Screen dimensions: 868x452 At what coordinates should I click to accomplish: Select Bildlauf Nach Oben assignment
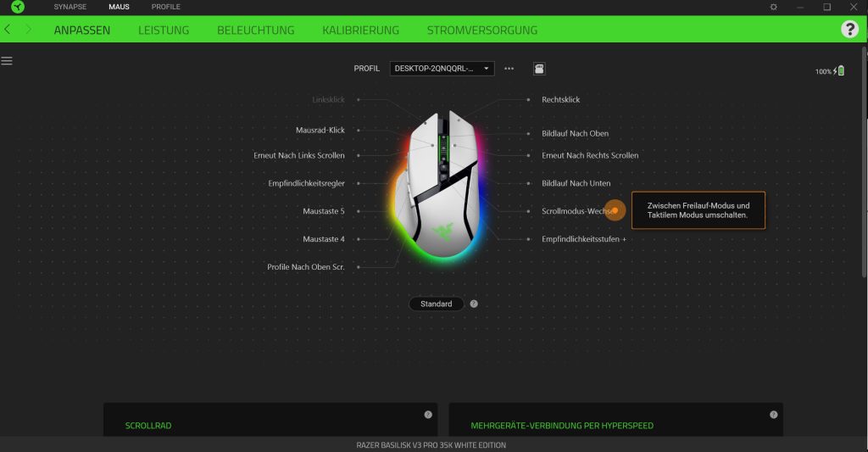tap(576, 133)
